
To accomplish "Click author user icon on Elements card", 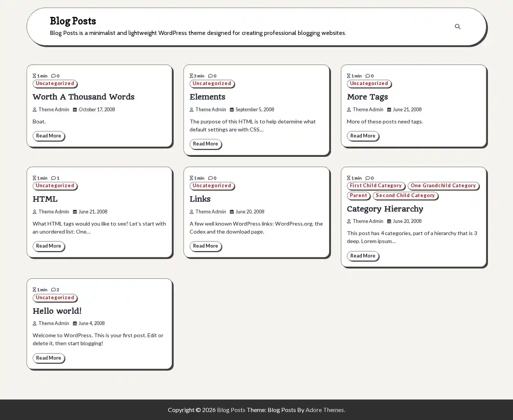I will coord(192,110).
